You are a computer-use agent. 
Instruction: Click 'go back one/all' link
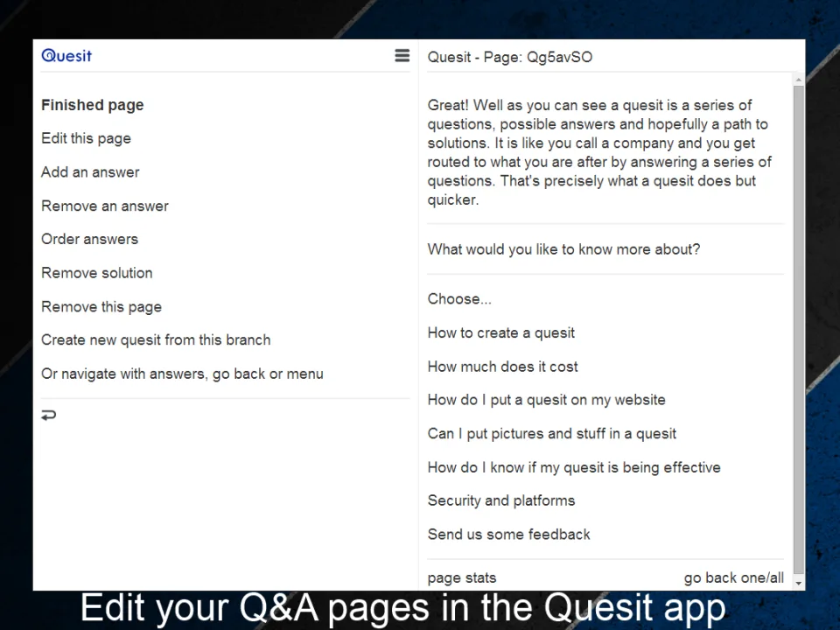click(733, 577)
